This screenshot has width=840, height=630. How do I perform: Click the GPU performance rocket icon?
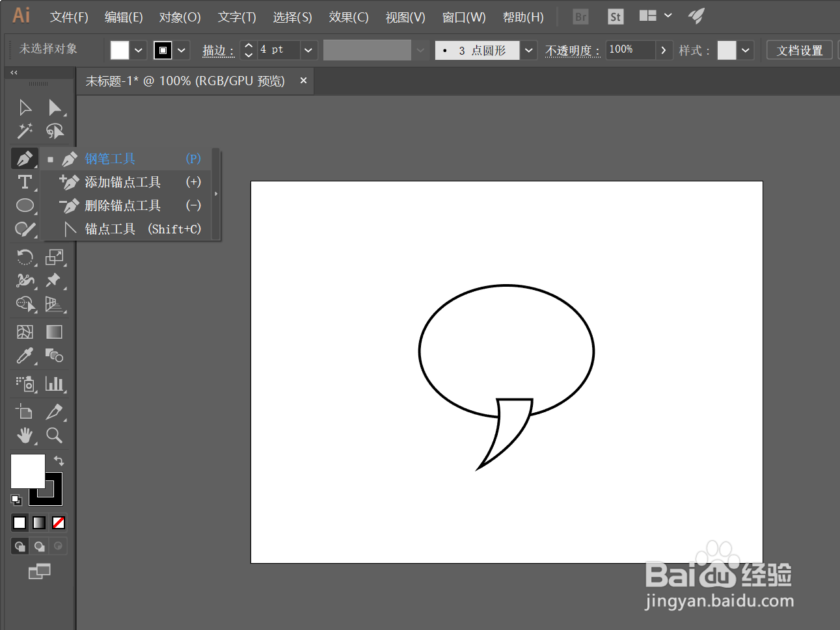click(x=696, y=16)
